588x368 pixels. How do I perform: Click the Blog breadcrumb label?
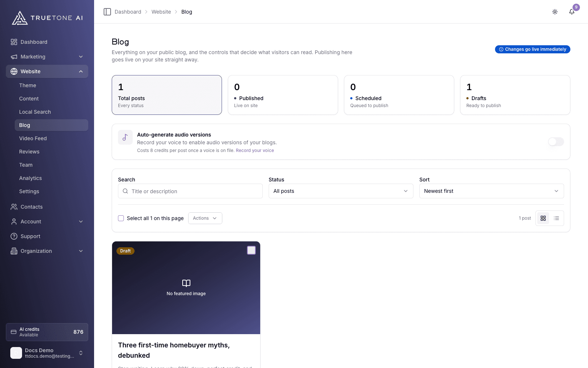[187, 12]
